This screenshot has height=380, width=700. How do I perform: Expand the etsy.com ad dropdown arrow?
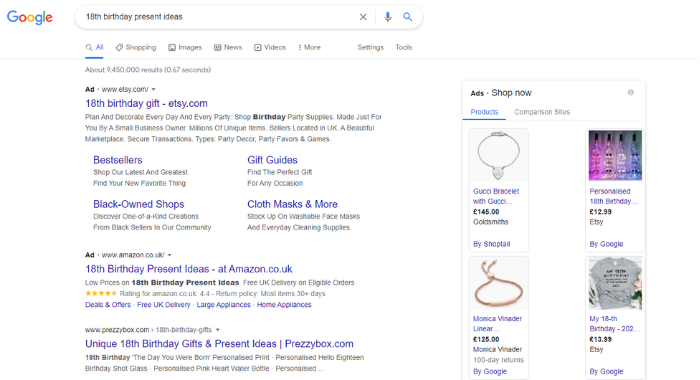(x=154, y=89)
